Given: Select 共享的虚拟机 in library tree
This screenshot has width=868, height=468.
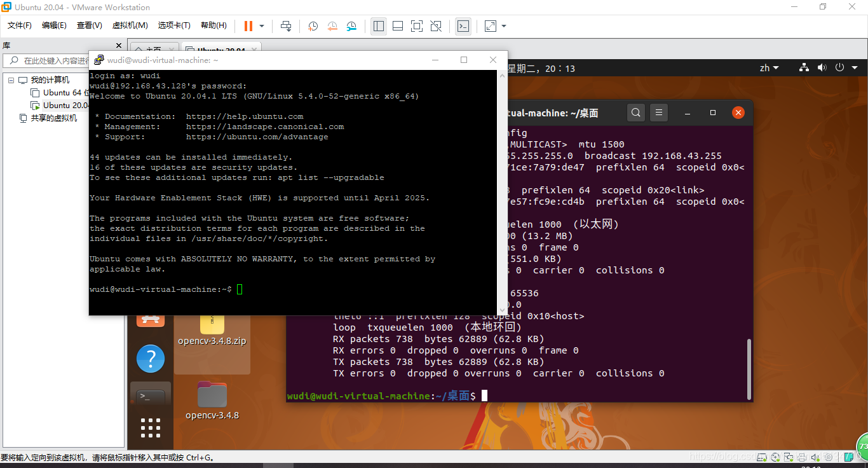Looking at the screenshot, I should (54, 118).
